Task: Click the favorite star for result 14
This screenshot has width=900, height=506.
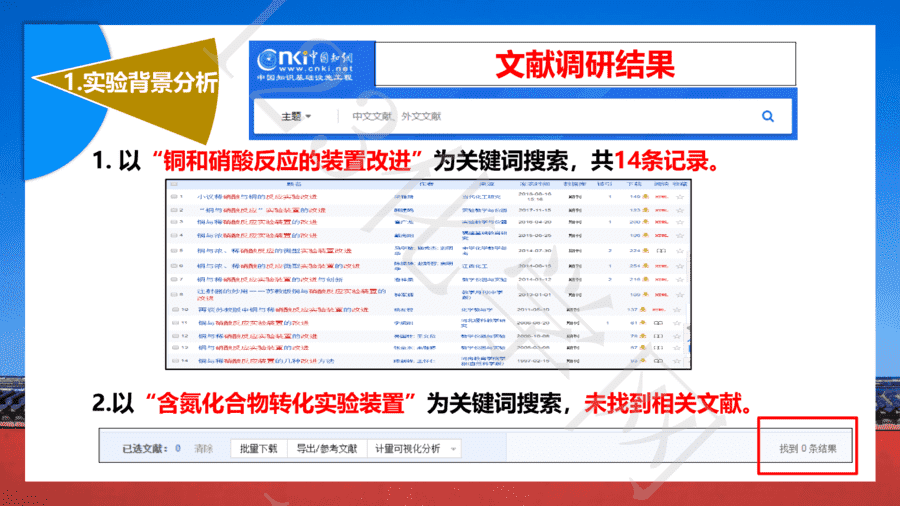Action: click(x=677, y=361)
